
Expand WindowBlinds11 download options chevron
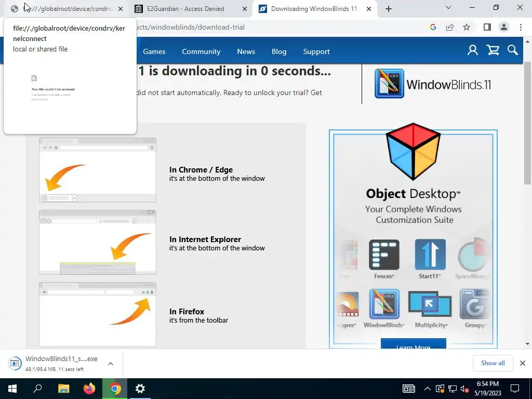click(111, 363)
